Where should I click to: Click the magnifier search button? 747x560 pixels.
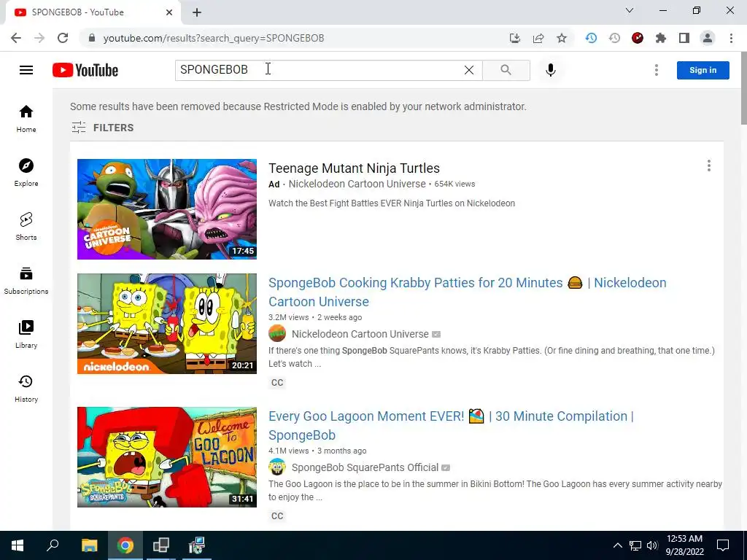click(x=506, y=70)
